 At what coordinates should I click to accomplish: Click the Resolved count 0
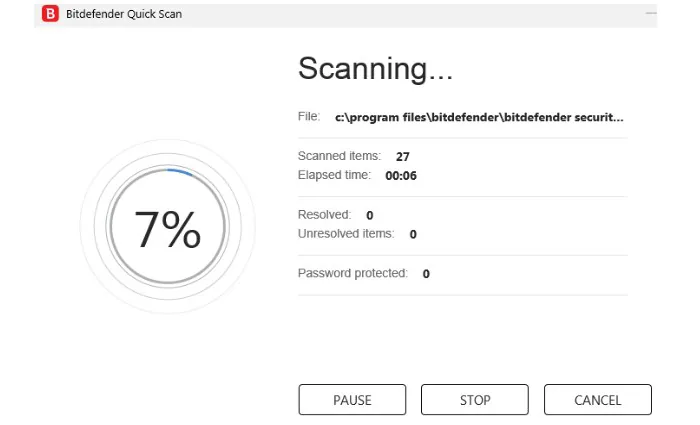370,215
